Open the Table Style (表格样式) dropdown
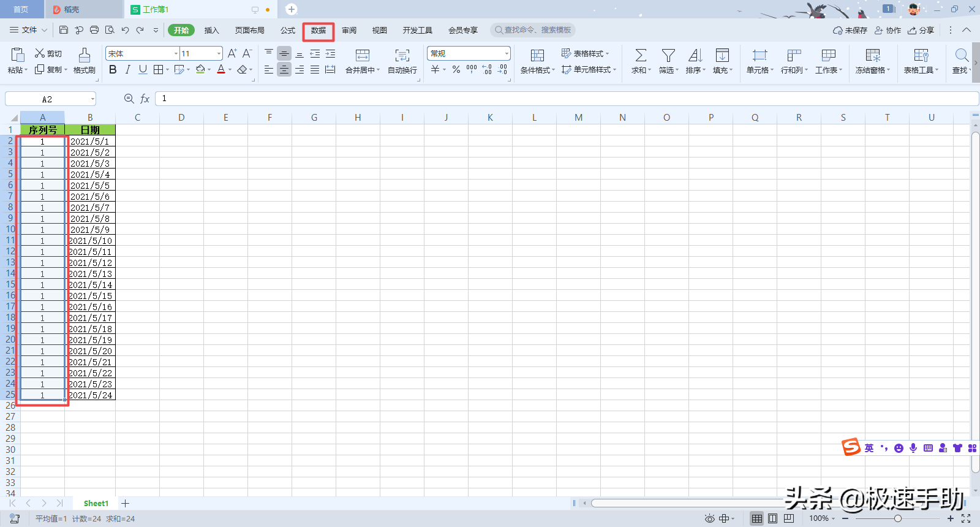 click(x=586, y=53)
